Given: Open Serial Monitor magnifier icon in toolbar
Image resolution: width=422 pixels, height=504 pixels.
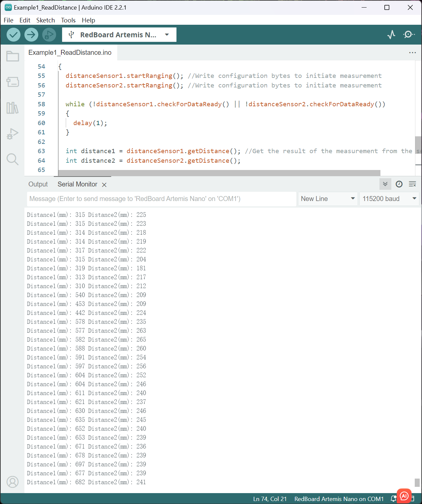Looking at the screenshot, I should (409, 35).
